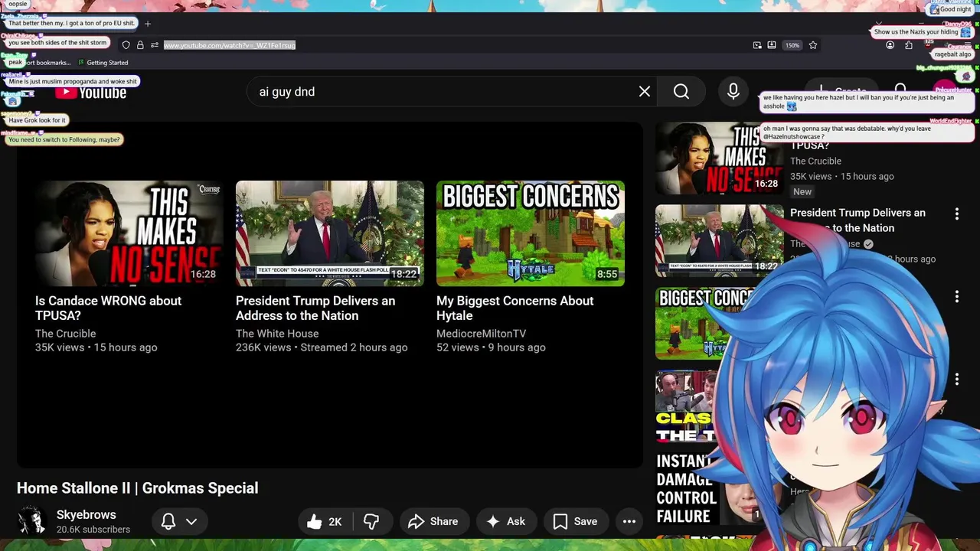Open 'President Trump Delivers an Address' end-screen title
This screenshot has height=551, width=980.
click(x=315, y=308)
